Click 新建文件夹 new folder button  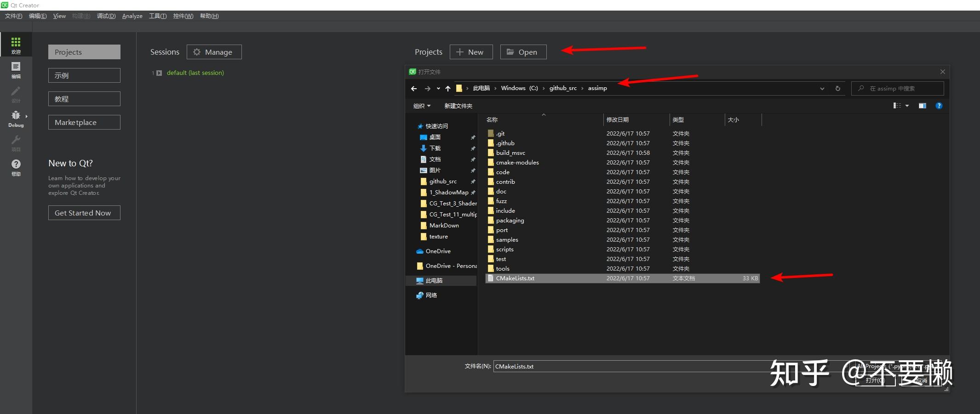458,106
